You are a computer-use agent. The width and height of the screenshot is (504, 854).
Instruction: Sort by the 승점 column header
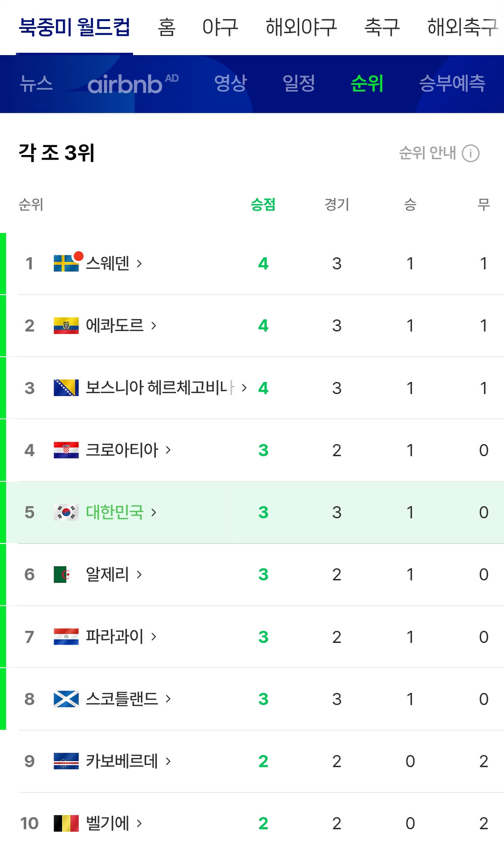(x=263, y=205)
